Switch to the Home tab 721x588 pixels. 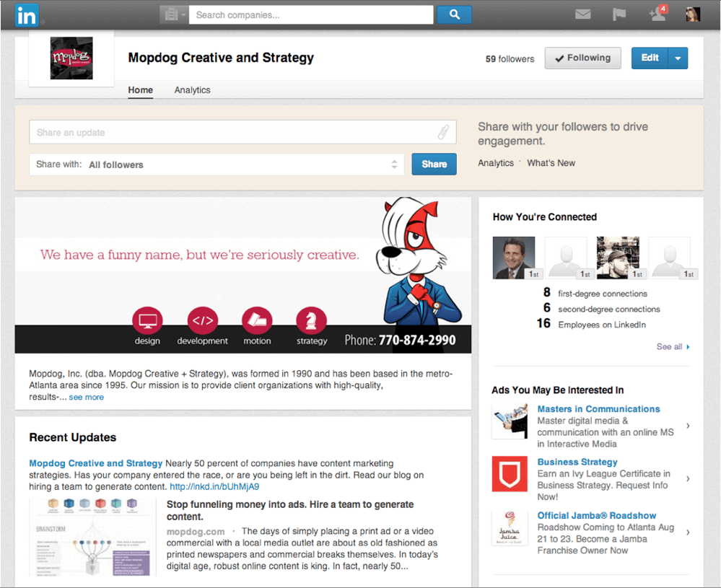coord(140,90)
